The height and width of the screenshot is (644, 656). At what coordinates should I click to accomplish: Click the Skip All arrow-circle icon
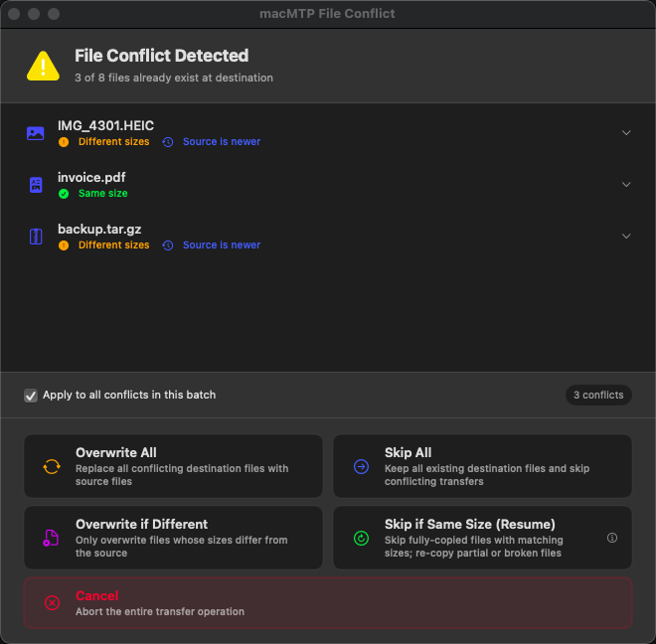pyautogui.click(x=361, y=466)
